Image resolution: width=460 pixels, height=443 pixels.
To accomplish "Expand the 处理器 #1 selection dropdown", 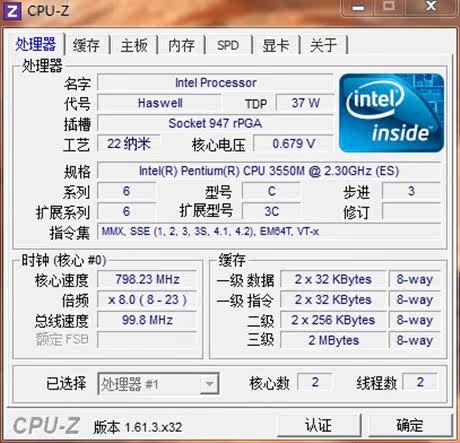I will [x=158, y=384].
